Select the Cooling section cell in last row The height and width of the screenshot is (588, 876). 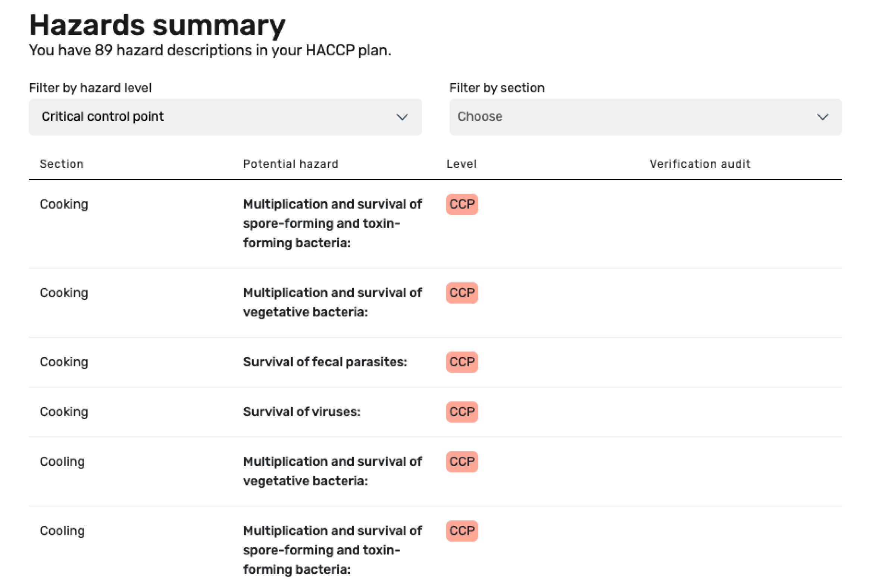point(62,531)
